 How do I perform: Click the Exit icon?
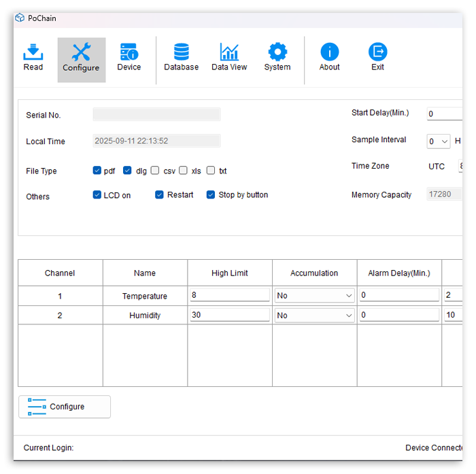(x=377, y=52)
